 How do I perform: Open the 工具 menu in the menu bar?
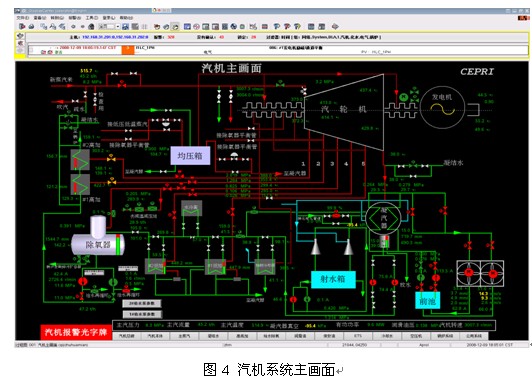click(91, 18)
